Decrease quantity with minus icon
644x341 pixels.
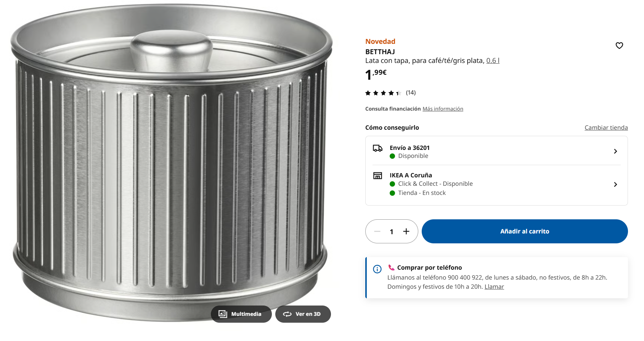(377, 232)
